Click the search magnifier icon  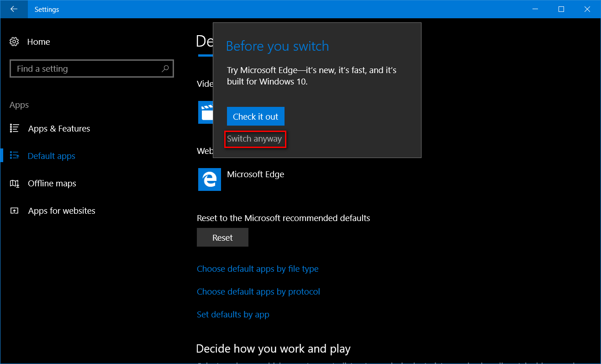click(165, 69)
